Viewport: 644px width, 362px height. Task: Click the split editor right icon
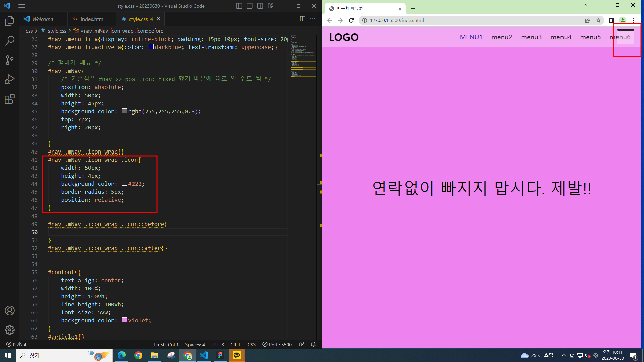point(302,19)
